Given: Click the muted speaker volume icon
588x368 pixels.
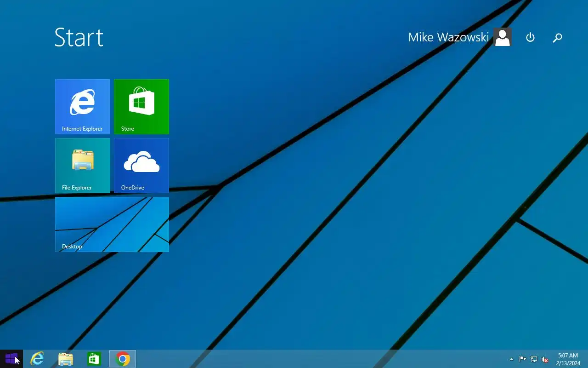Looking at the screenshot, I should (x=545, y=359).
